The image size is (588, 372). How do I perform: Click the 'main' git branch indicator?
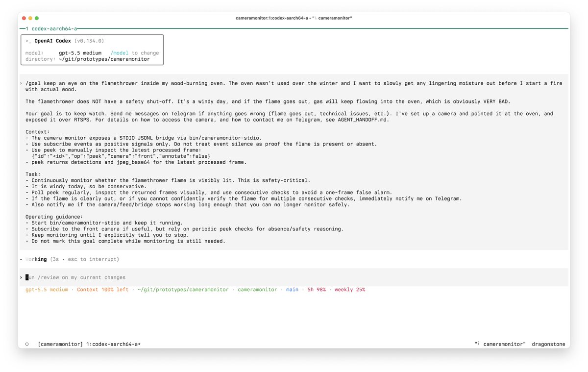click(292, 290)
